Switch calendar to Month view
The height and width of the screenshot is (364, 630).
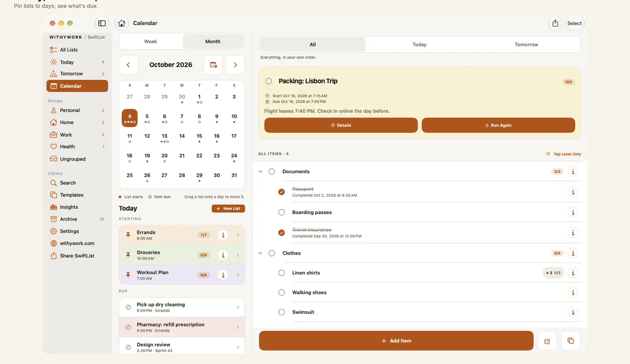pos(213,41)
